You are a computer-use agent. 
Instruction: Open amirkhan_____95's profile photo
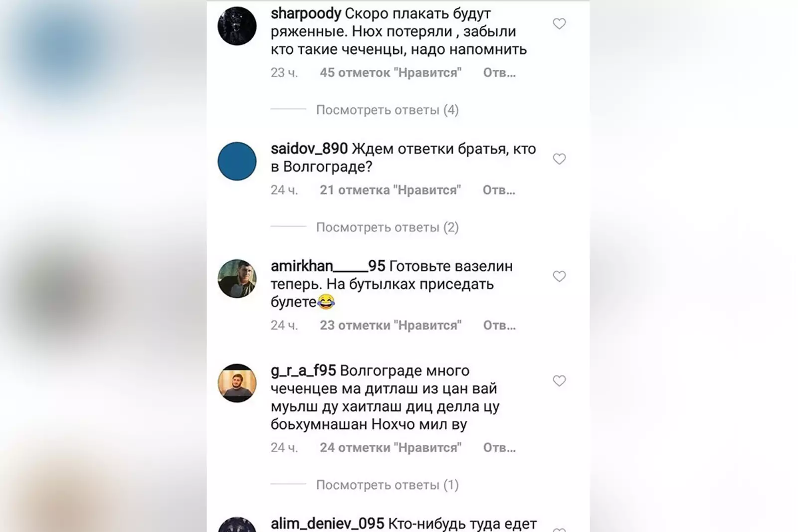pyautogui.click(x=237, y=279)
